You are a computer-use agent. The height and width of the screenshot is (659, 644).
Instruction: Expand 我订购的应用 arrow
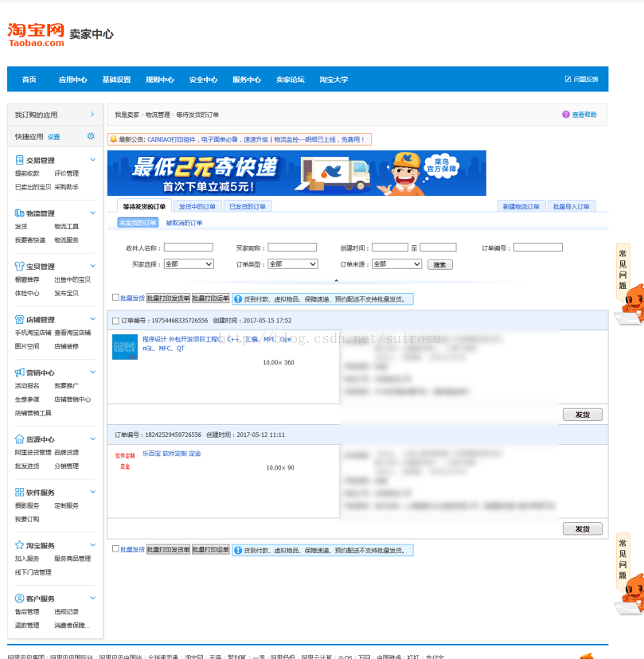(92, 115)
